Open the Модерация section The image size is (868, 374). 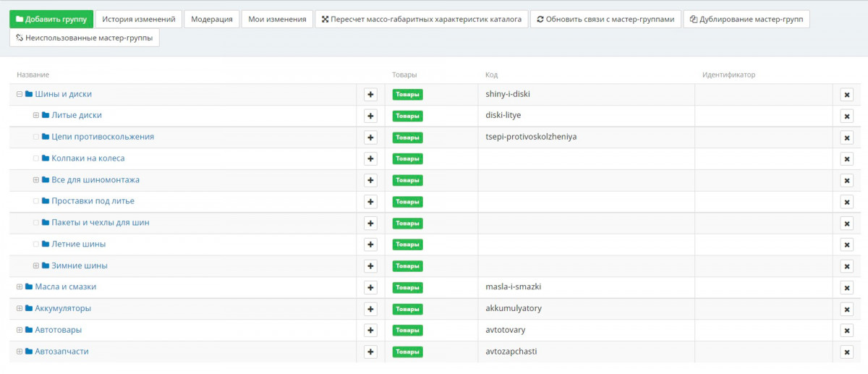click(x=211, y=20)
